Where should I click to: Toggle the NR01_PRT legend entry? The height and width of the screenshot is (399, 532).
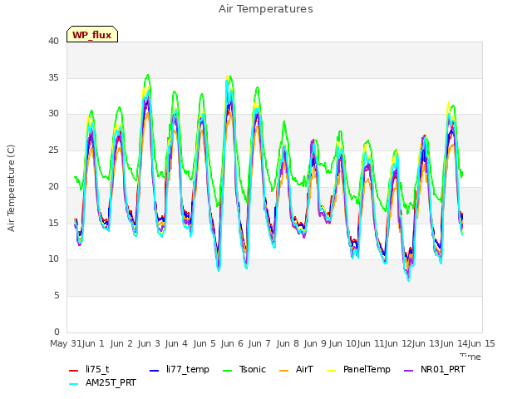pyautogui.click(x=435, y=369)
